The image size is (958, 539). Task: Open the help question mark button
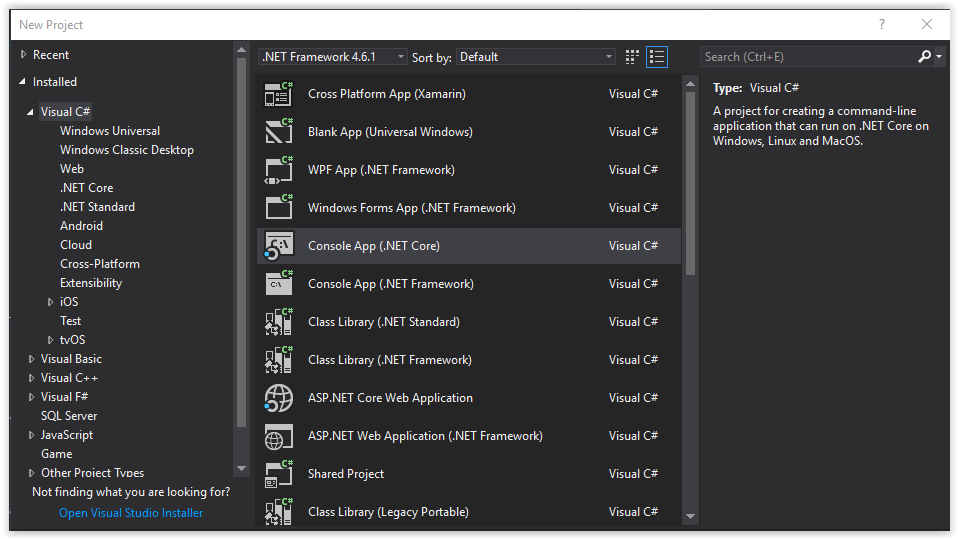882,24
